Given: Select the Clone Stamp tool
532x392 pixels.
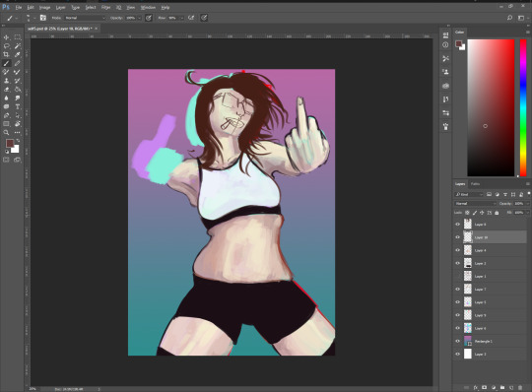Looking at the screenshot, I should pyautogui.click(x=7, y=81).
